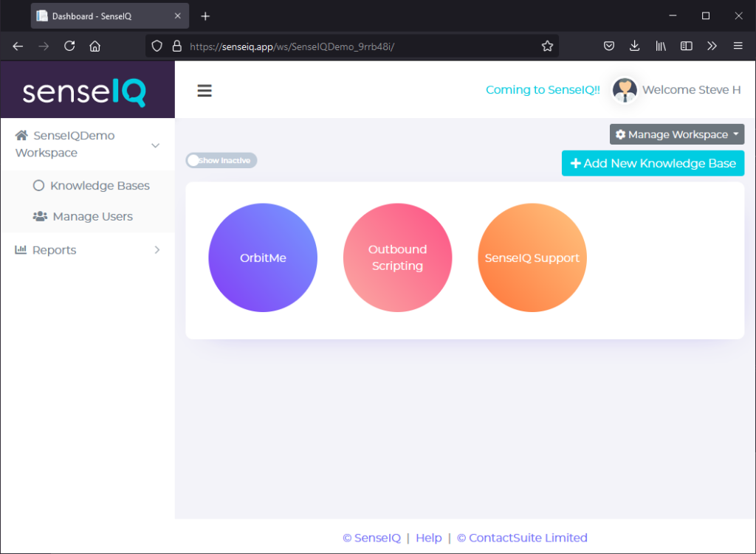
Task: Bookmark the page with the star icon
Action: click(547, 45)
